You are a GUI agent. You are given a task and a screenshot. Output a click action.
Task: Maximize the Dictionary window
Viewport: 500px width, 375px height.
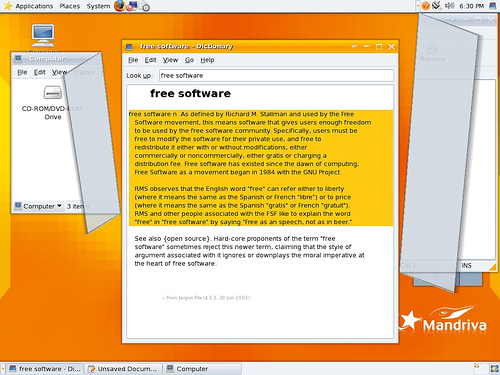(x=379, y=47)
